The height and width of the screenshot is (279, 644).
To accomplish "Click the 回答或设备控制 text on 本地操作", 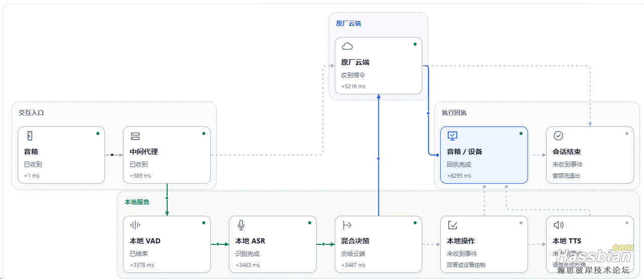I will pos(466,265).
